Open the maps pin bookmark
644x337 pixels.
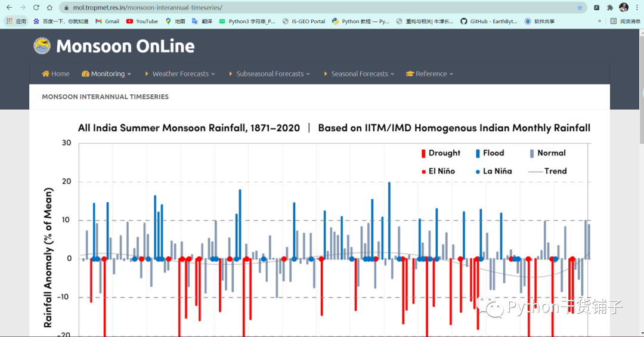pyautogui.click(x=175, y=21)
